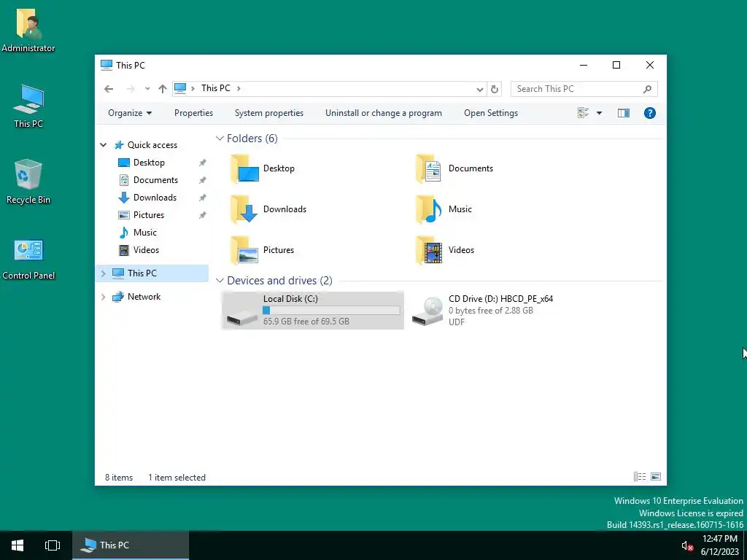Click Uninstall or change a program
This screenshot has width=747, height=560.
click(384, 113)
